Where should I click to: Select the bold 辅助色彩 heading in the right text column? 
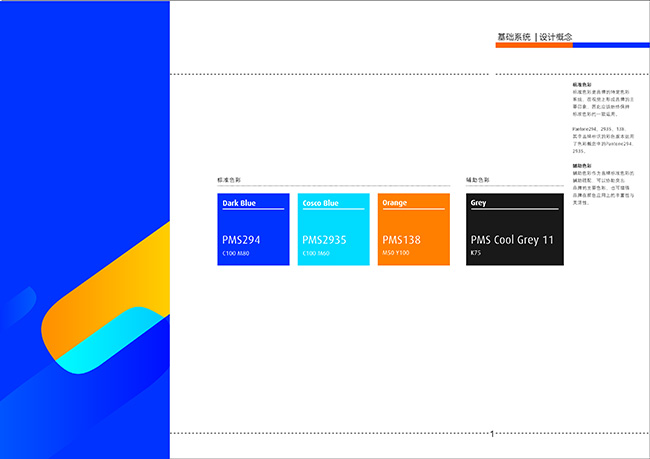[582, 165]
